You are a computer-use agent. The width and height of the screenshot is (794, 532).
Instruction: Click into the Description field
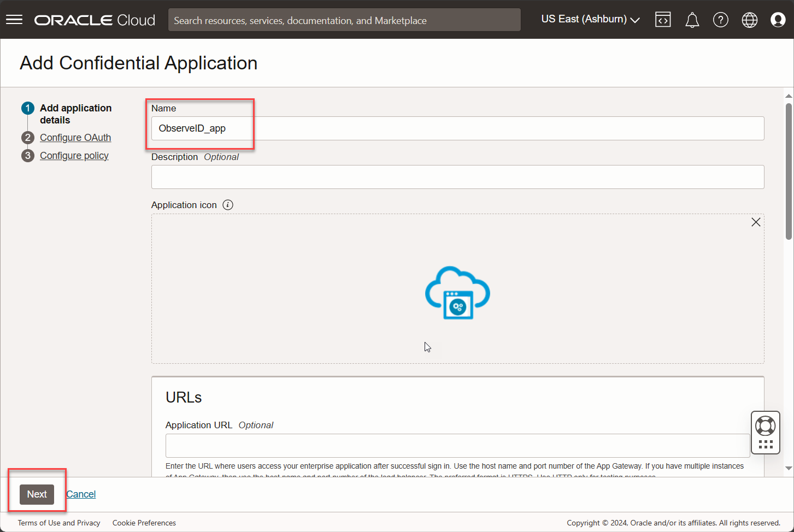457,177
